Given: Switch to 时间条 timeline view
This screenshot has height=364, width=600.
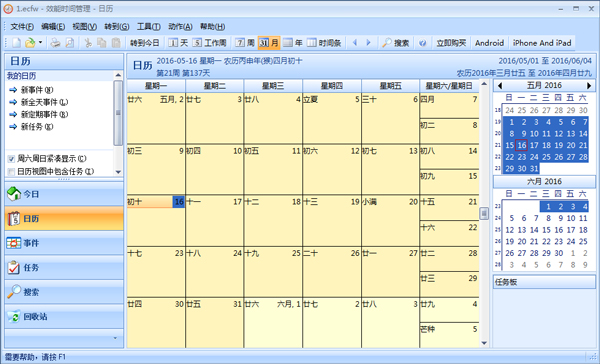Looking at the screenshot, I should (x=324, y=43).
